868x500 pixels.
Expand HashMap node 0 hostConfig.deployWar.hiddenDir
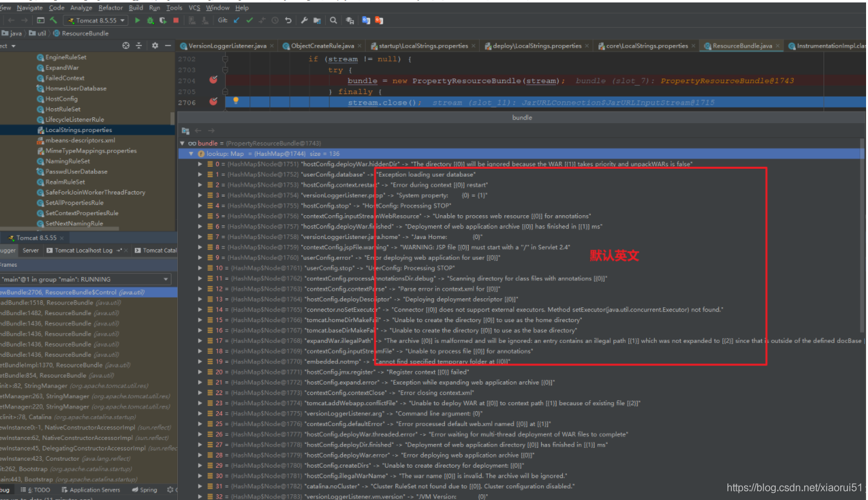201,164
